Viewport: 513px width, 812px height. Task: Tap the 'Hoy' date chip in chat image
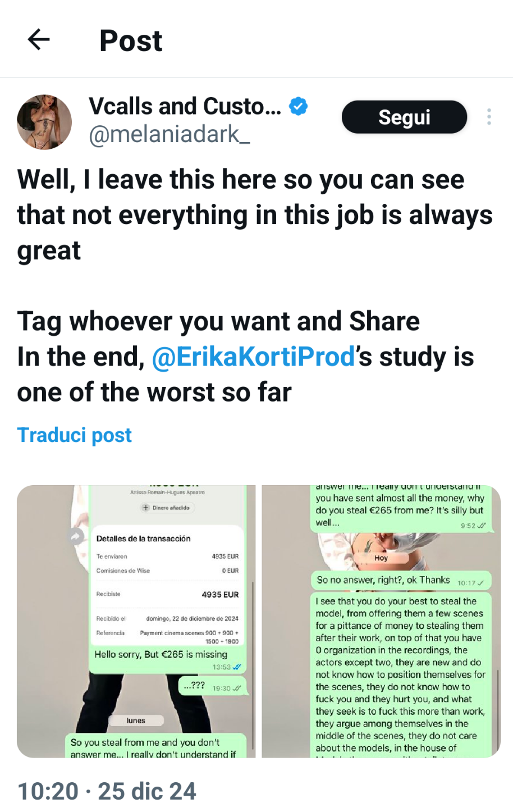[381, 558]
